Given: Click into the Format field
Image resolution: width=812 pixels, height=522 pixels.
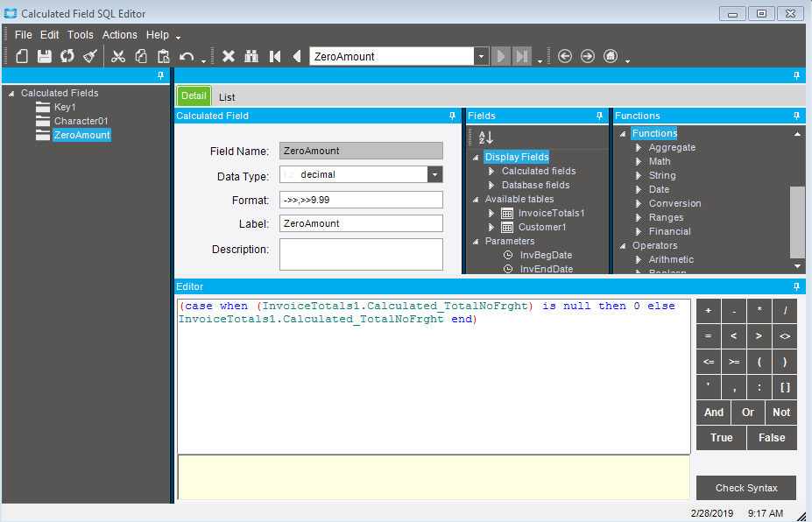Looking at the screenshot, I should [x=361, y=200].
